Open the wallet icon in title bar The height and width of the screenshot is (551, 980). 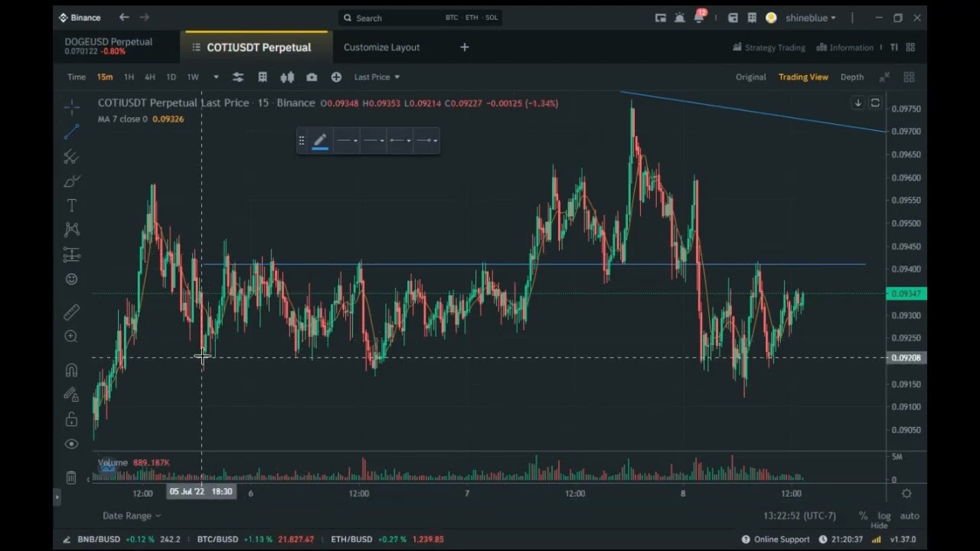pyautogui.click(x=733, y=18)
